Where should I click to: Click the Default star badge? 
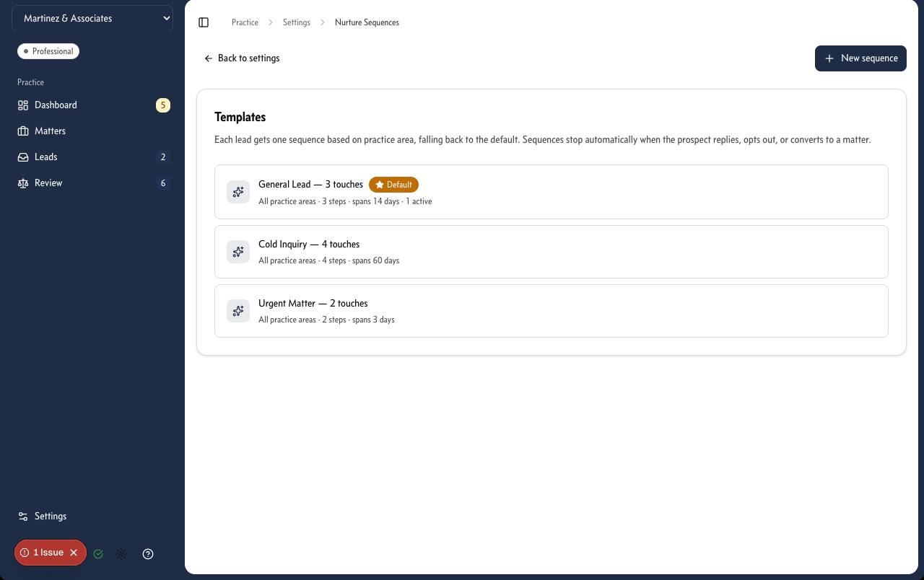tap(393, 185)
